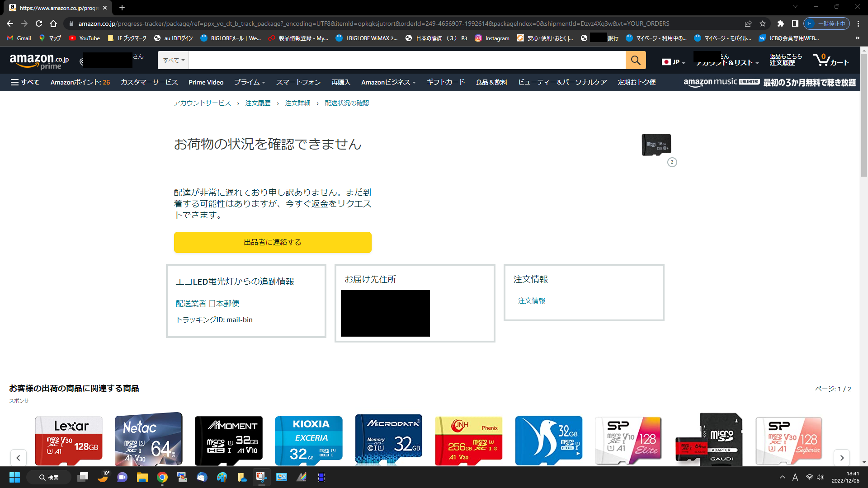Image resolution: width=868 pixels, height=488 pixels.
Task: Click the browser home button
Action: pyautogui.click(x=53, y=23)
